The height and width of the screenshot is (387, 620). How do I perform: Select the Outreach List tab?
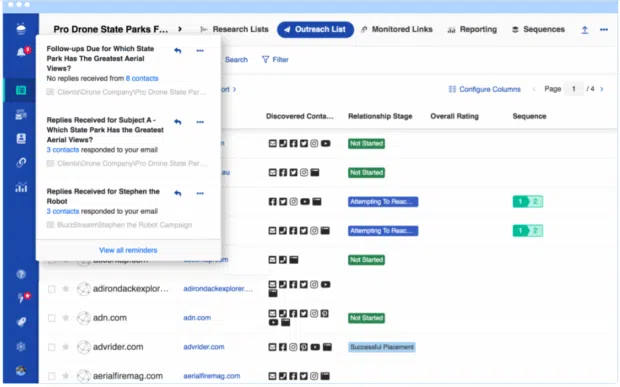point(315,30)
